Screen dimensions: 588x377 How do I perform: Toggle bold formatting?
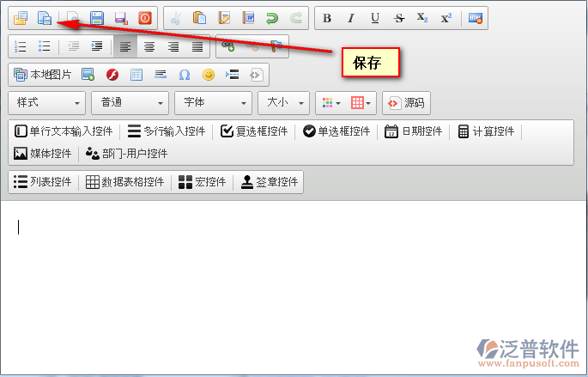click(x=327, y=18)
